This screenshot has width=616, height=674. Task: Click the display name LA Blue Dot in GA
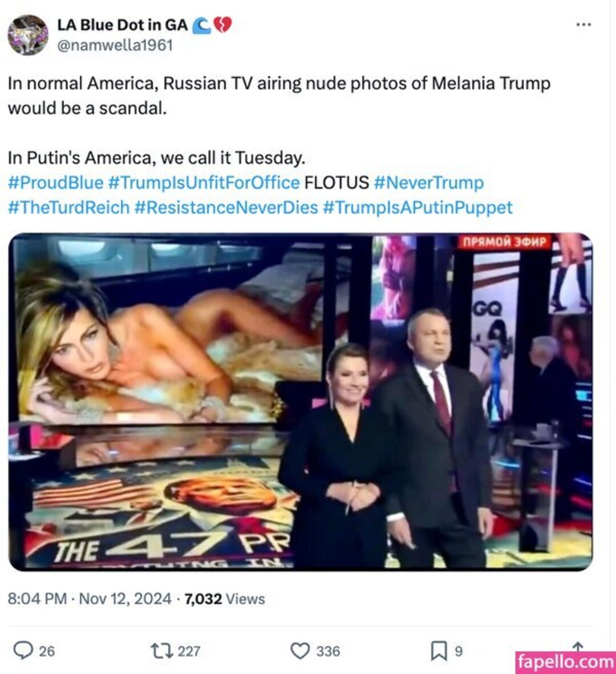(x=123, y=25)
